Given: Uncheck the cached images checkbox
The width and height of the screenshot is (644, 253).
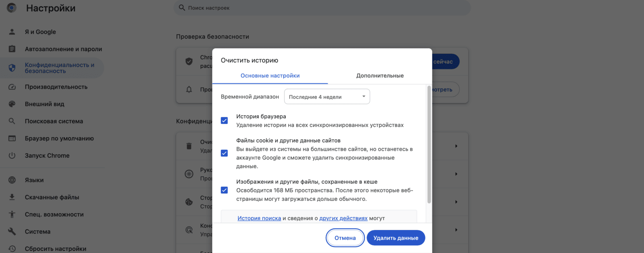Looking at the screenshot, I should click(x=224, y=190).
